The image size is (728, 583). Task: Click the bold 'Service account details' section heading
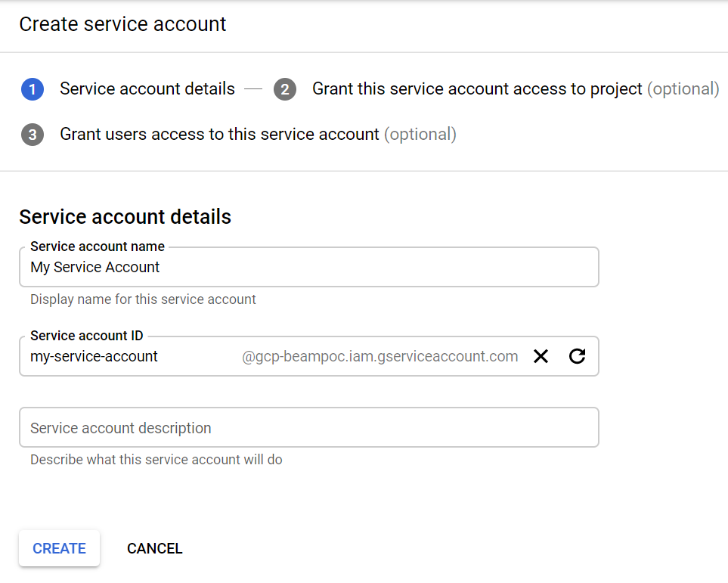pos(125,217)
